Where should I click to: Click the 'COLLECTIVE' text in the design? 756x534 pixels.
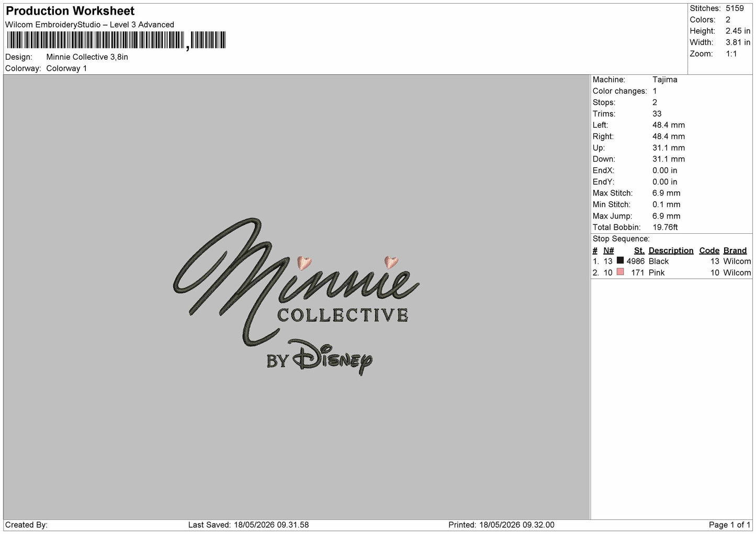[x=343, y=315]
